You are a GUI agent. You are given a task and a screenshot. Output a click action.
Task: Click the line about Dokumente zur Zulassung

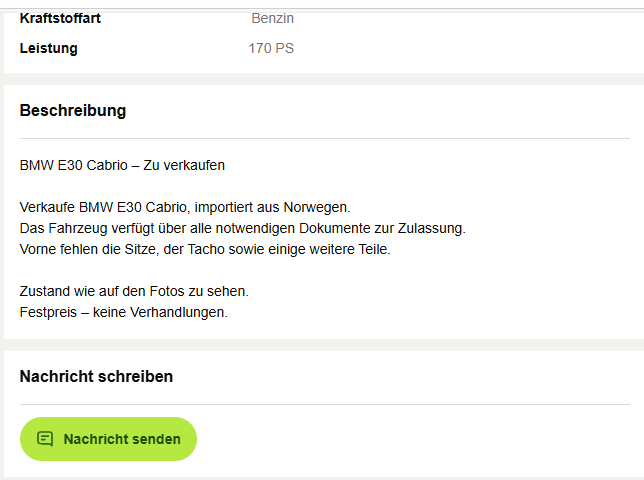coord(243,228)
